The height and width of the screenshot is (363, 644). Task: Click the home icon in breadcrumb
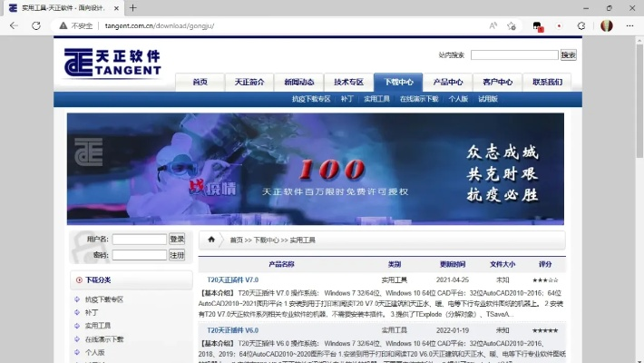point(211,240)
